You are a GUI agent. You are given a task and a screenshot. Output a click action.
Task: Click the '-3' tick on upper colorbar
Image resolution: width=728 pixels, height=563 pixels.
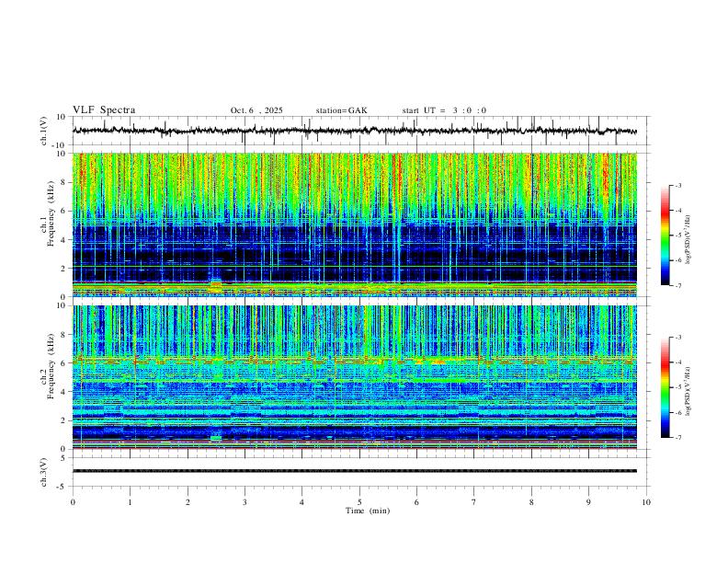coord(677,185)
